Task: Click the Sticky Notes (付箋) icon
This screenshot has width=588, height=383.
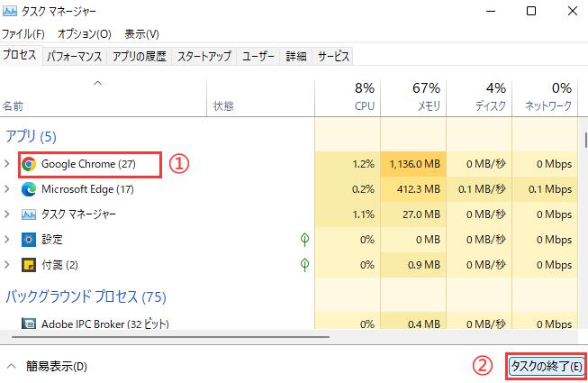Action: (x=29, y=265)
